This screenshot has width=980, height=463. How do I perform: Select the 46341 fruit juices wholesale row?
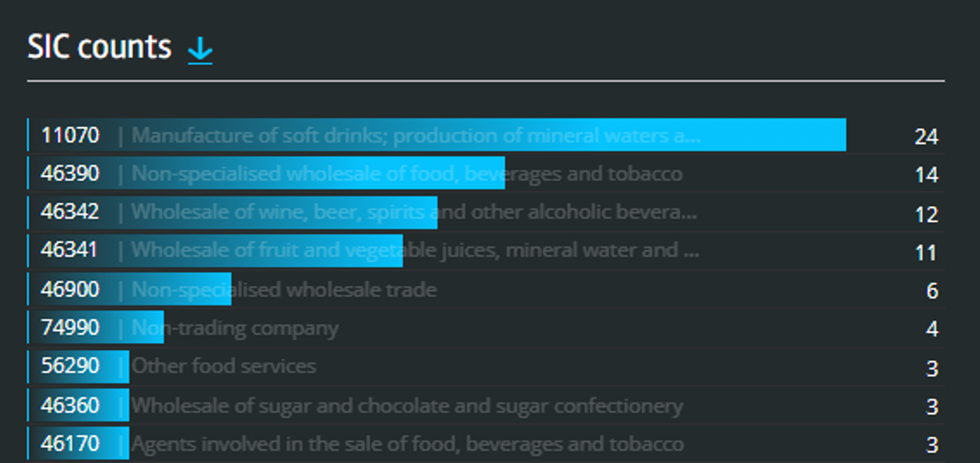[486, 250]
